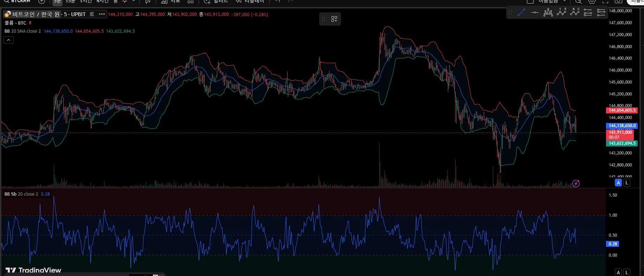The width and height of the screenshot is (644, 276).
Task: Click the blue 0.28 %b value label
Action: [612, 244]
